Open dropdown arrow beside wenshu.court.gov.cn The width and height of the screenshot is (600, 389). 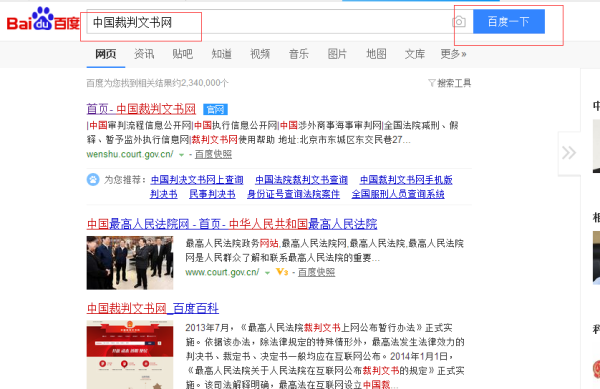click(x=181, y=155)
